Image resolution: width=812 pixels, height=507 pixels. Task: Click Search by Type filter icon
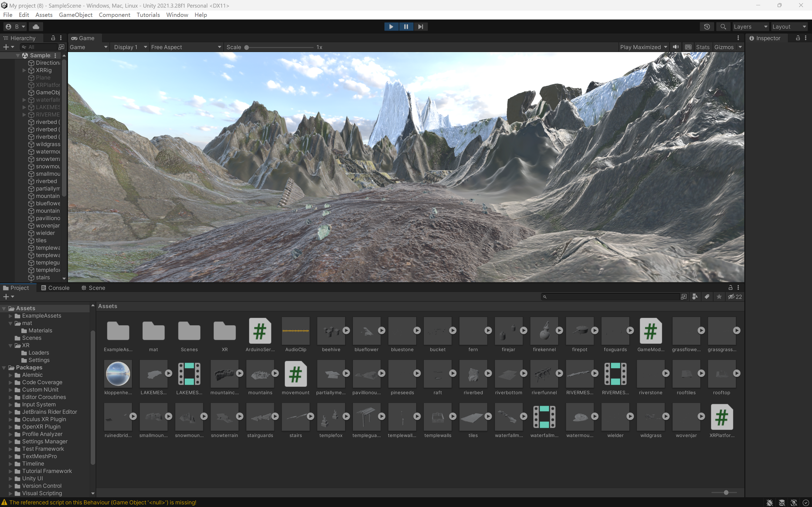click(x=695, y=297)
